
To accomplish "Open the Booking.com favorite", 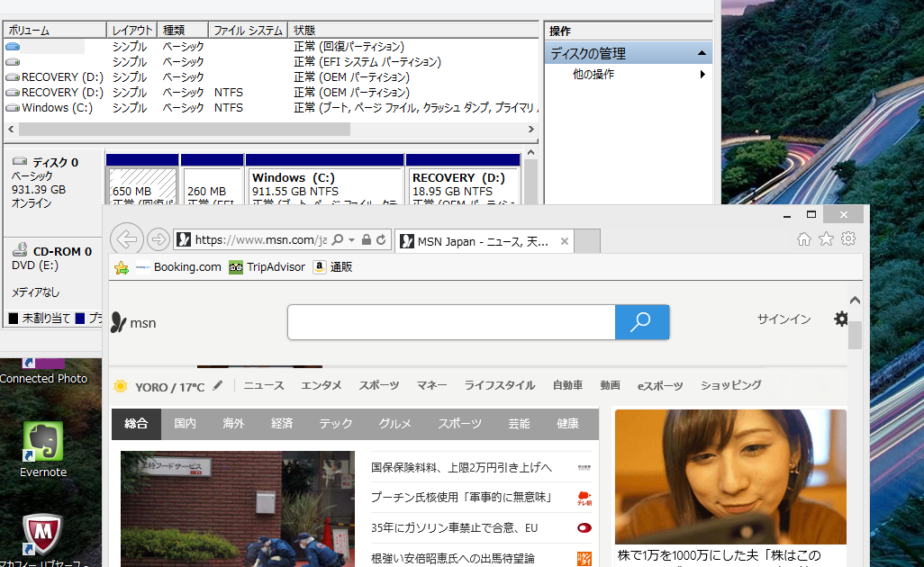I will point(178,267).
